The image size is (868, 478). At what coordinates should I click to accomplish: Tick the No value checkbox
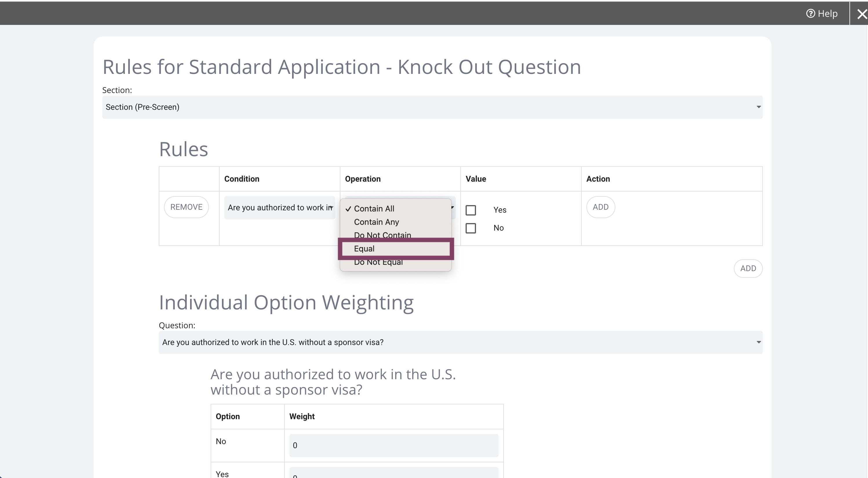(471, 228)
